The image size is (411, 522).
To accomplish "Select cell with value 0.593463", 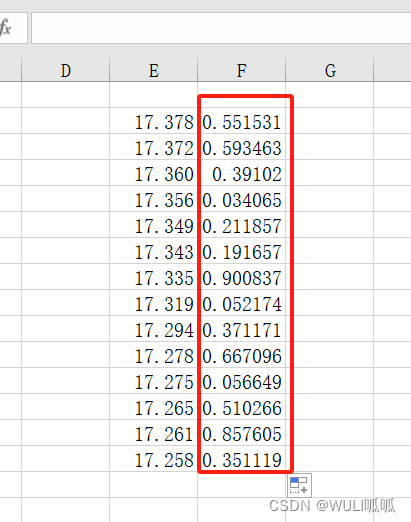I will [x=242, y=147].
